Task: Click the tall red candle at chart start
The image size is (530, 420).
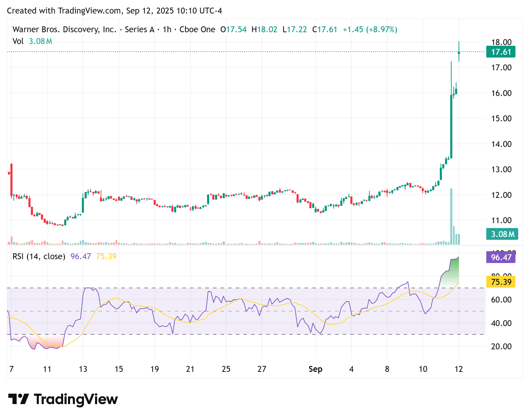Action: pyautogui.click(x=11, y=180)
